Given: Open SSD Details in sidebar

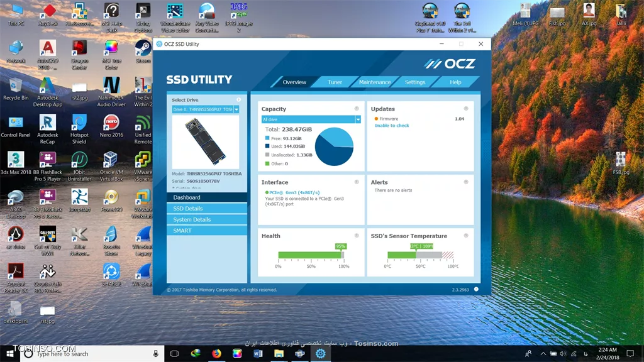Looking at the screenshot, I should click(207, 209).
